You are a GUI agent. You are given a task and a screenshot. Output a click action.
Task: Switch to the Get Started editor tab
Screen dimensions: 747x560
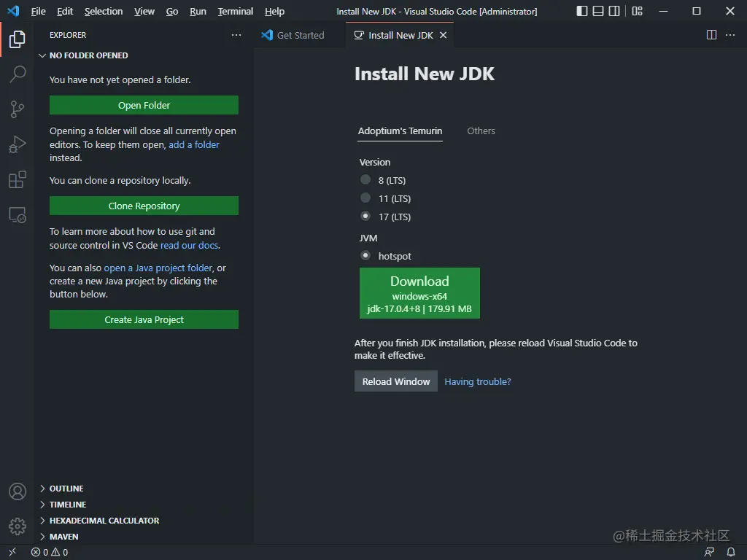click(300, 35)
